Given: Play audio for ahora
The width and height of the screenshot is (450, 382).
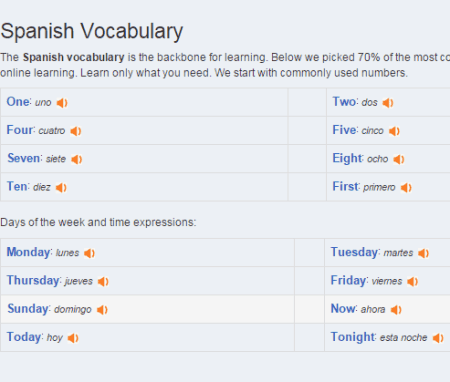Looking at the screenshot, I should (396, 310).
